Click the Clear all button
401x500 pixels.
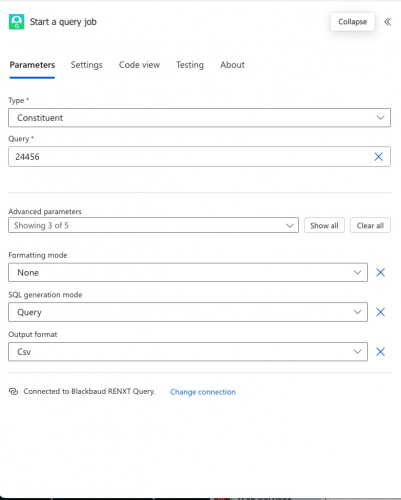[x=370, y=226]
